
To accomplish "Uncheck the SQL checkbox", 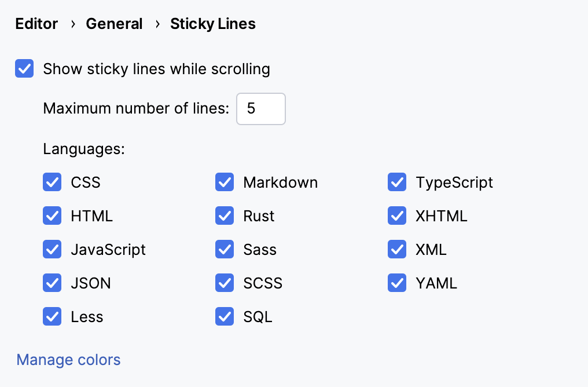I will [x=225, y=317].
